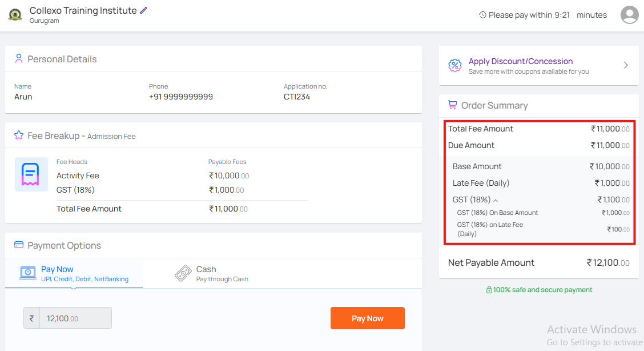
Task: Click the rupee symbol prefix box
Action: point(31,318)
